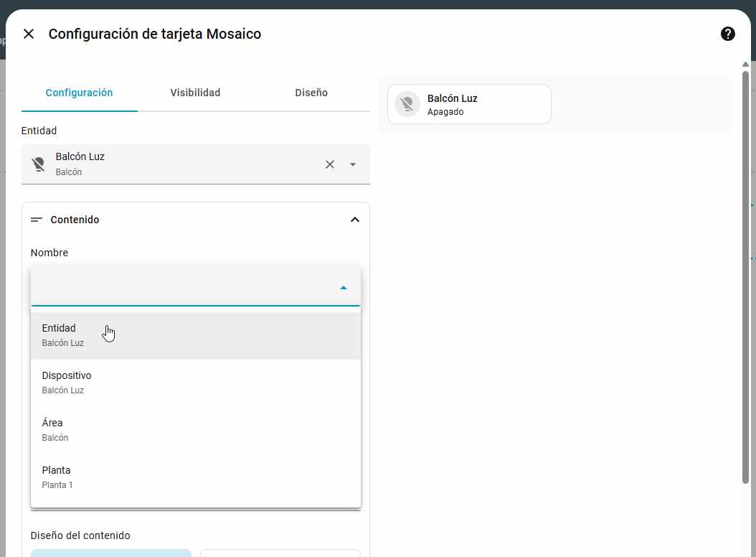Close the Mosaico card configuration dialog
Screen dimensions: 756x557
coord(29,34)
